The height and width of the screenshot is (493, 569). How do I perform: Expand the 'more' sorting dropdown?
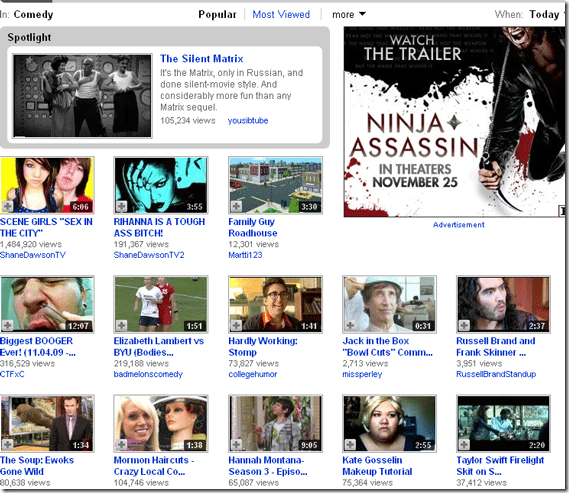pos(348,15)
